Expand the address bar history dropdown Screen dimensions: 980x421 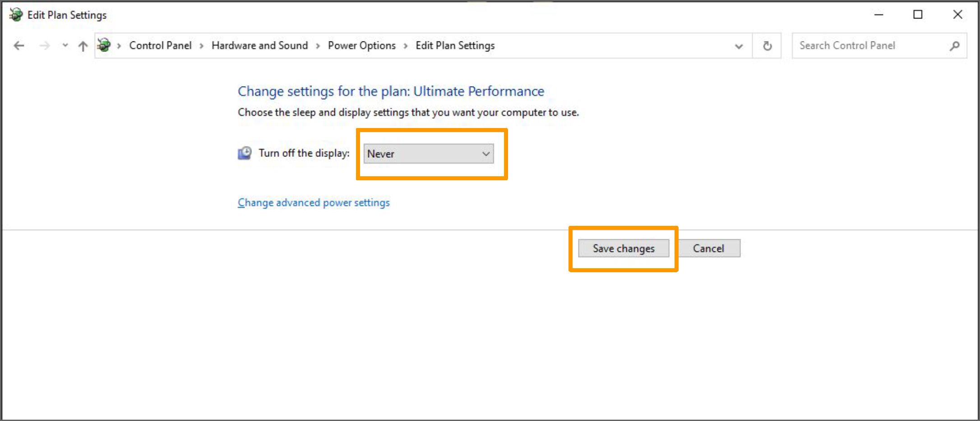click(739, 46)
